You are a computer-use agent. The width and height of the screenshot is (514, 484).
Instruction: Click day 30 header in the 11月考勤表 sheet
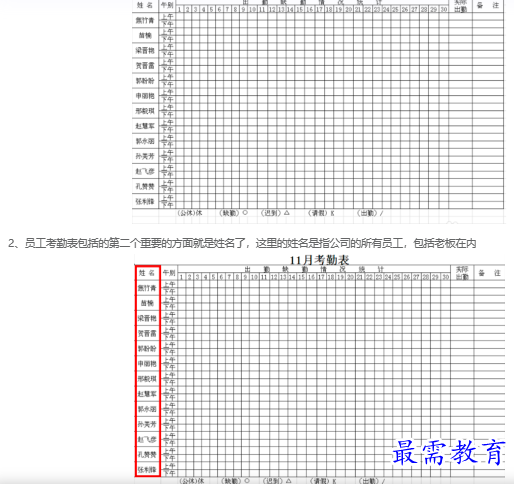[446, 277]
